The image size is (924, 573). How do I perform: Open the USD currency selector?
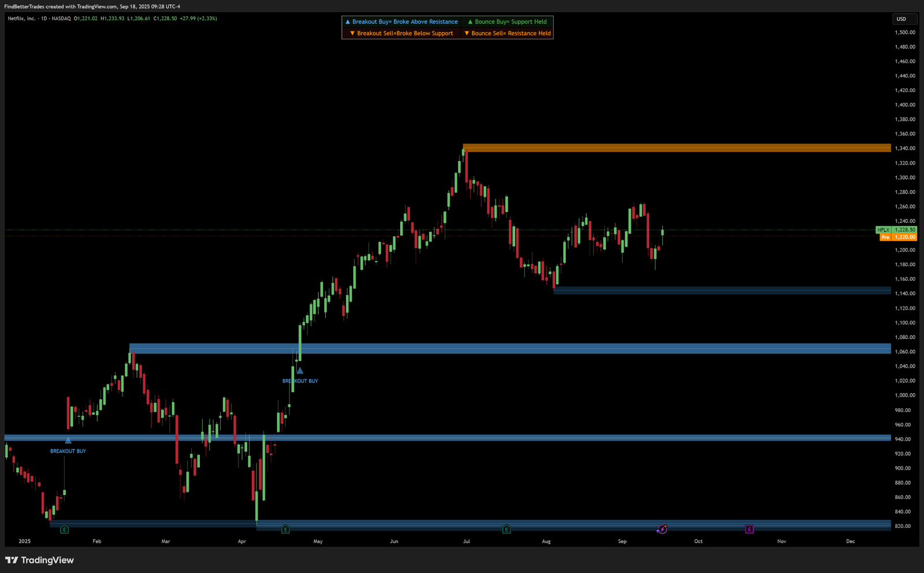[x=901, y=19]
